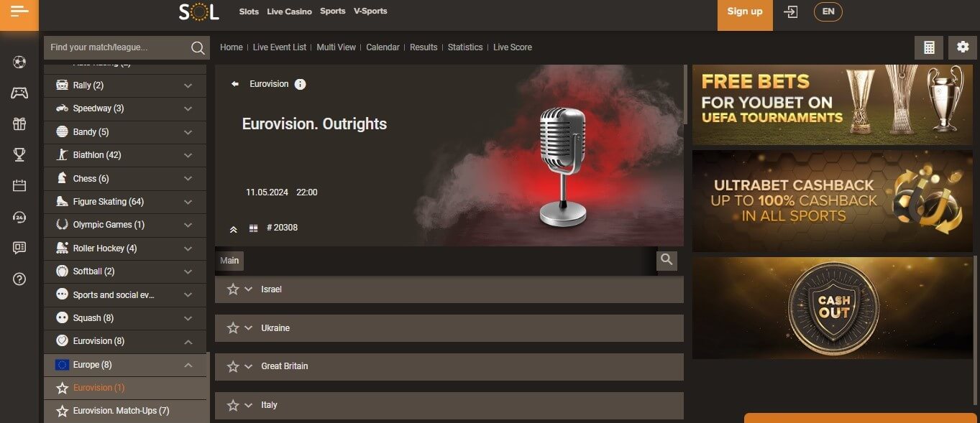This screenshot has width=980, height=423.
Task: Expand the Softball (2) chevron
Action: click(188, 271)
